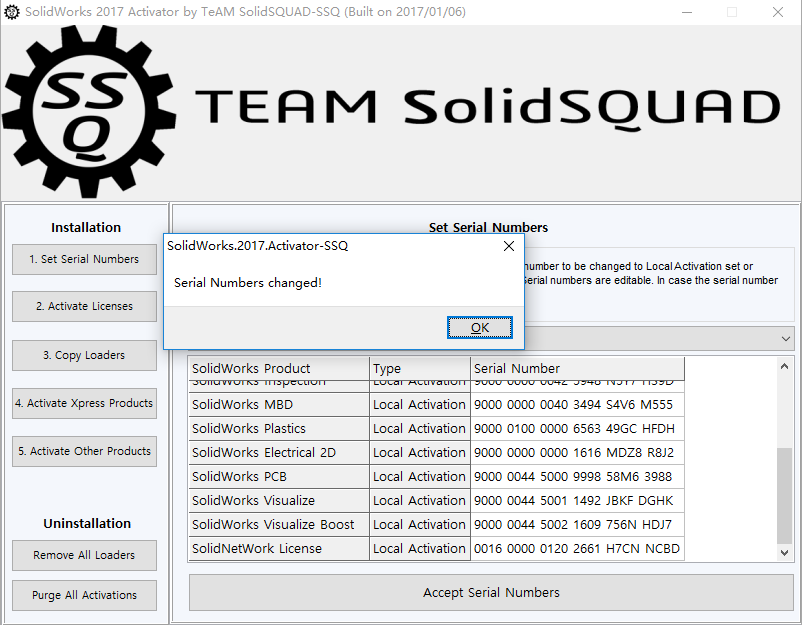Select the SolidWorks Plastics product cell
Viewport: 802px width, 625px height.
coord(279,429)
